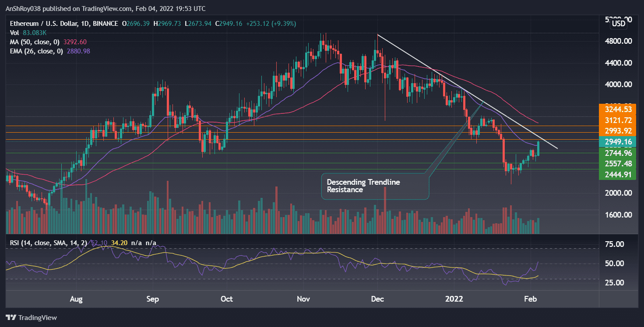Image resolution: width=644 pixels, height=327 pixels.
Task: Click the 2022 label on time axis
Action: (454, 299)
